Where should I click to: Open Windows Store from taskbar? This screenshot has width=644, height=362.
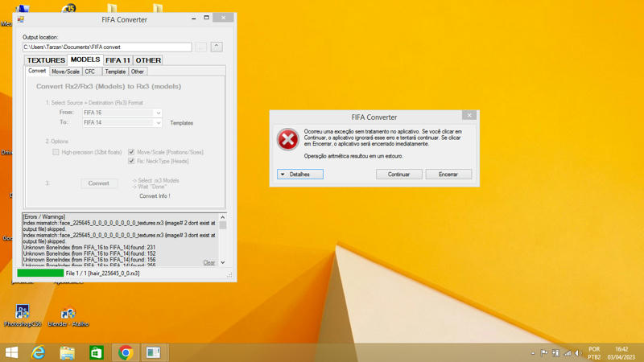coord(97,352)
